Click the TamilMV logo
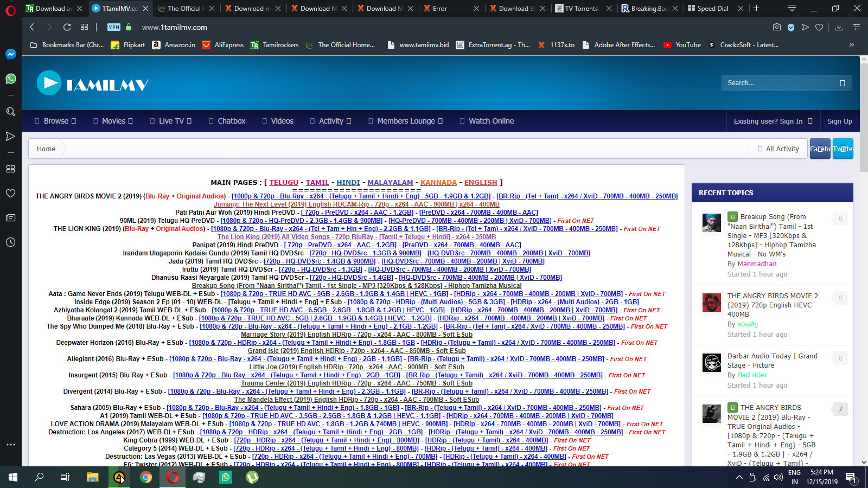 (92, 84)
